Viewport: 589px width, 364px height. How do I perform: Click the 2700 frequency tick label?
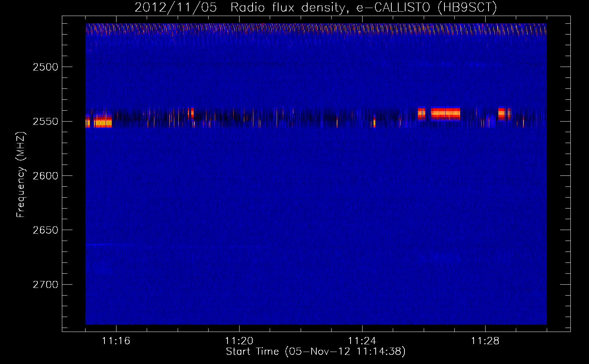(x=46, y=285)
